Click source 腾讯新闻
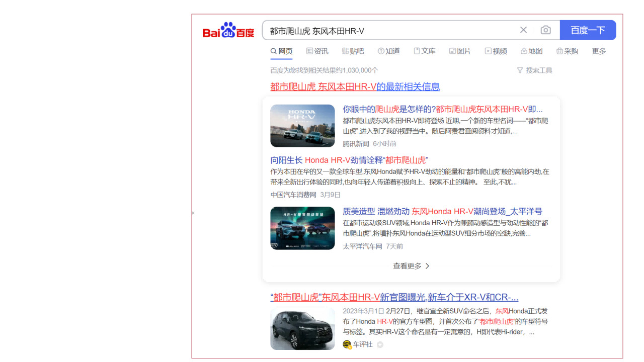The image size is (644, 362). 356,144
